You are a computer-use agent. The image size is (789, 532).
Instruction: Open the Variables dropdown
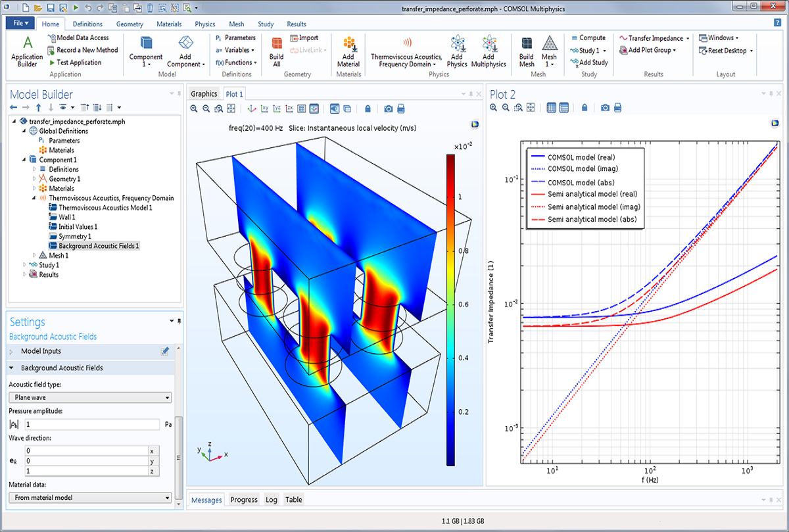pyautogui.click(x=235, y=50)
